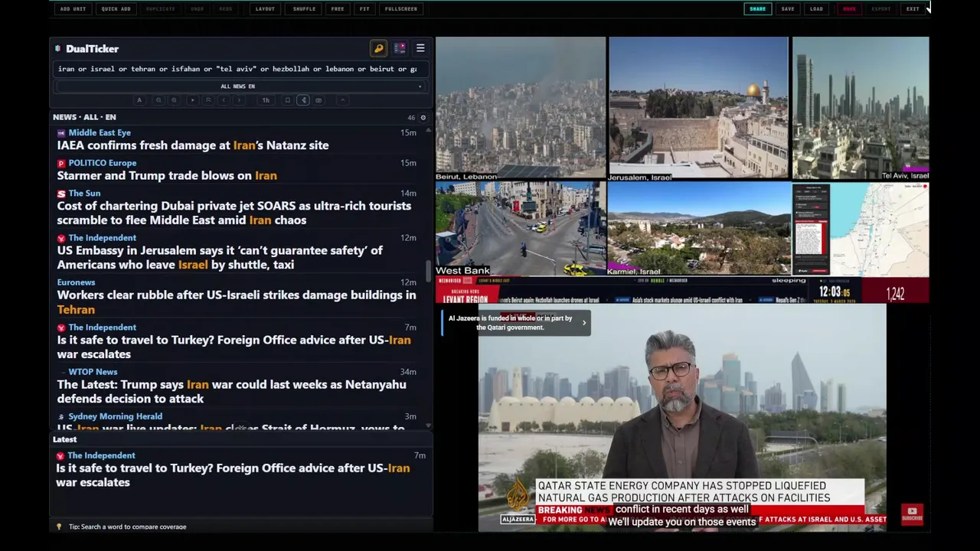Click the DualTicker logo icon
The image size is (980, 551).
pyautogui.click(x=57, y=48)
